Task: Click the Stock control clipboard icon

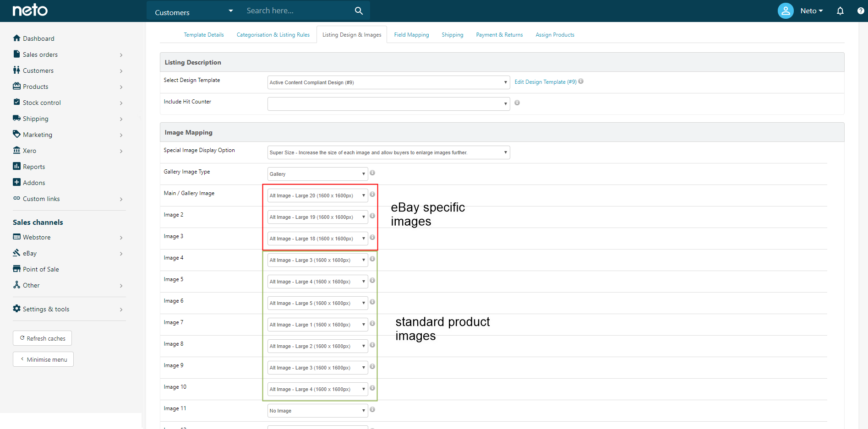Action: click(17, 102)
